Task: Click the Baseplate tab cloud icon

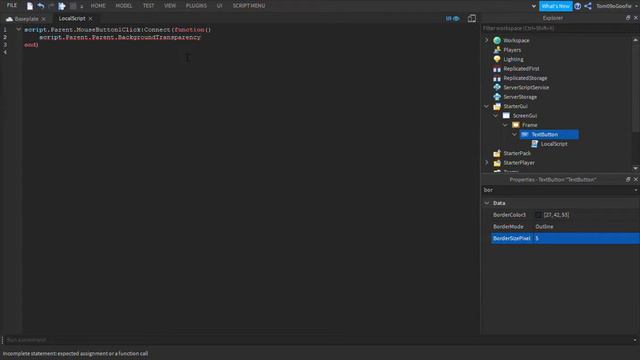Action: (x=9, y=19)
